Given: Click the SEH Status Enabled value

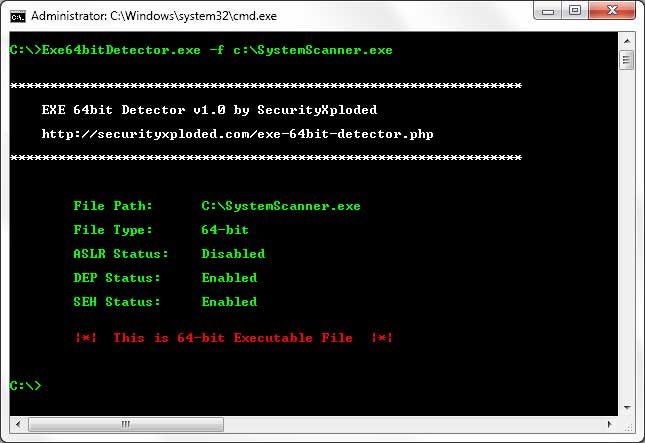Looking at the screenshot, I should pyautogui.click(x=229, y=302).
